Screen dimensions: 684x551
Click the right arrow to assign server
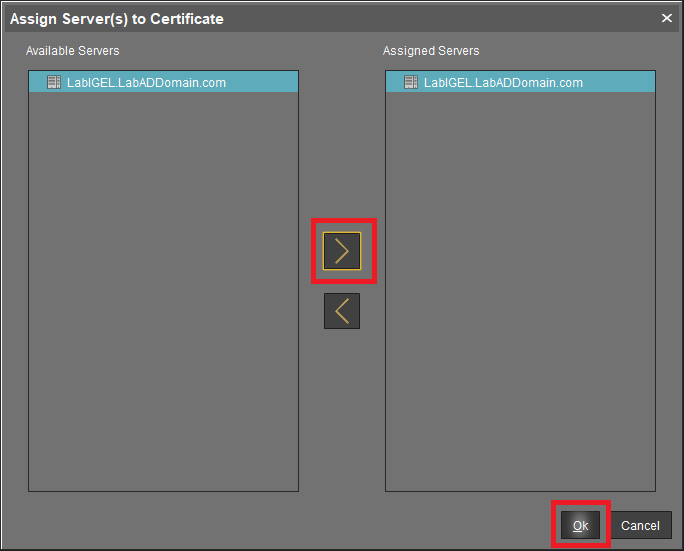click(342, 251)
